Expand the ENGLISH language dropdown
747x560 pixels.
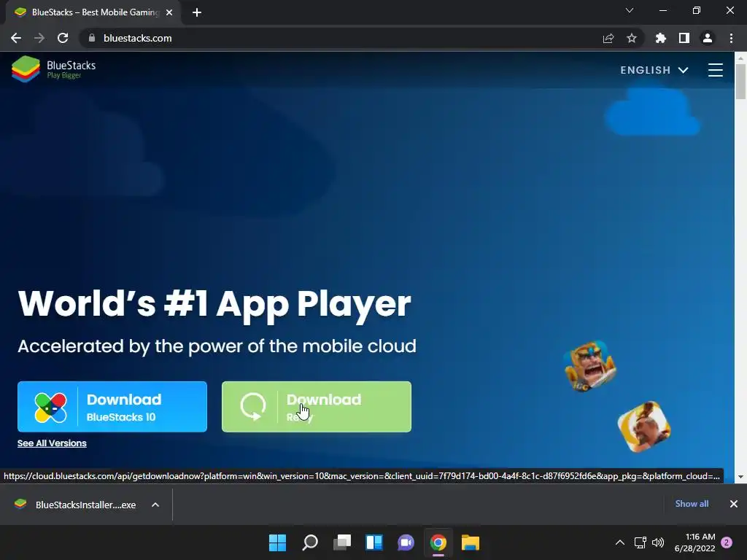click(x=654, y=70)
